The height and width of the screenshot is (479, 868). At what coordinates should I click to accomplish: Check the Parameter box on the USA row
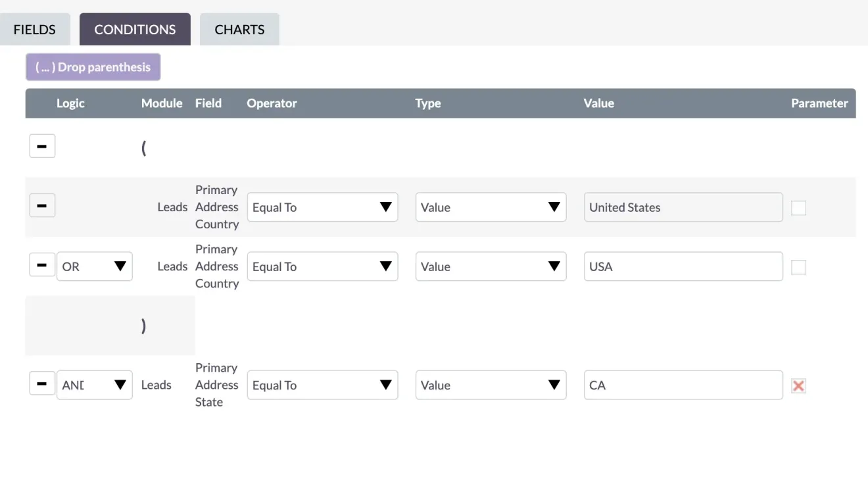click(x=798, y=266)
